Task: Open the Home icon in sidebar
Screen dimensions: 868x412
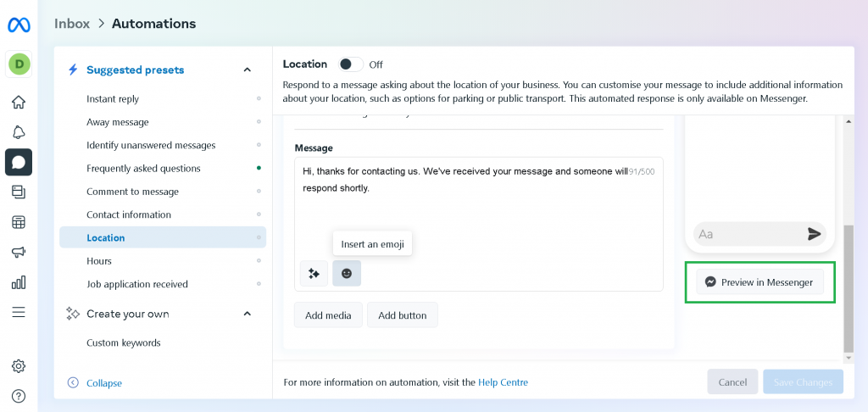Action: pyautogui.click(x=19, y=103)
